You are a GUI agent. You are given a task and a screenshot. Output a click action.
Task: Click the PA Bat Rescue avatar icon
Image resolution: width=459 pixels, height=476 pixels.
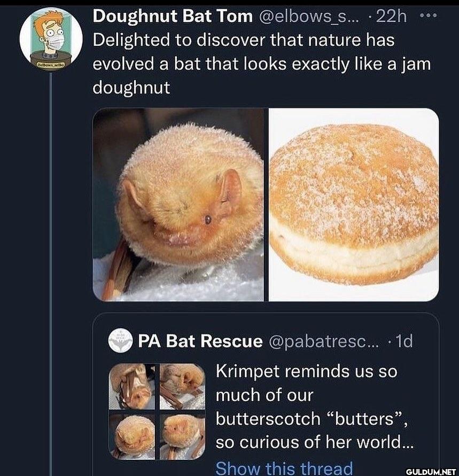[x=121, y=340]
